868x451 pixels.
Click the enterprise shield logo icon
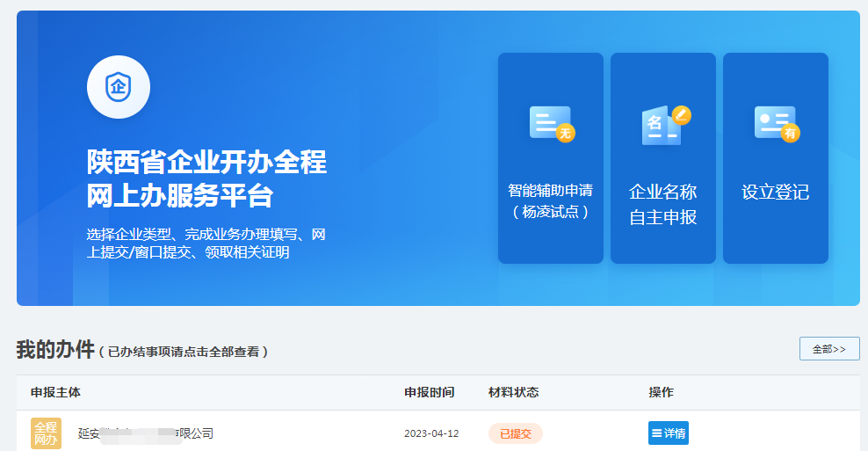[119, 87]
